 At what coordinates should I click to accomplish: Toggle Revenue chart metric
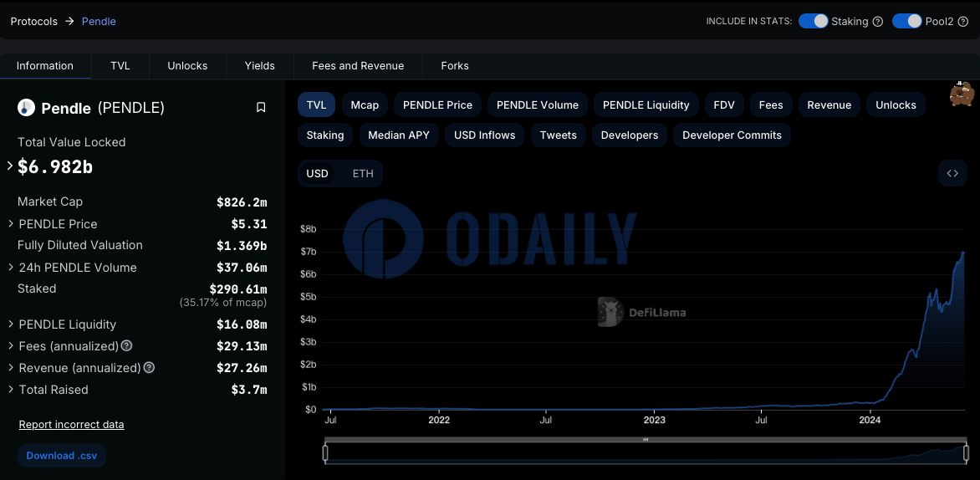829,105
